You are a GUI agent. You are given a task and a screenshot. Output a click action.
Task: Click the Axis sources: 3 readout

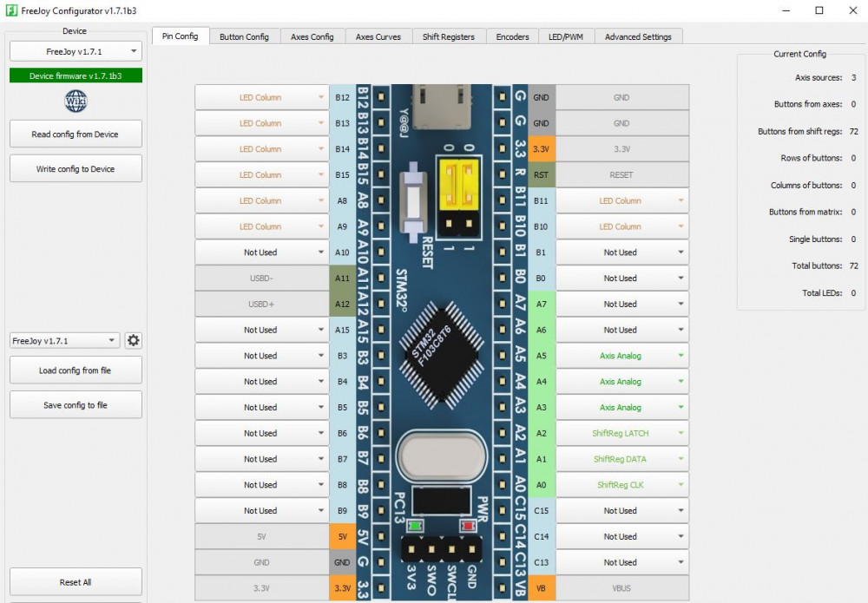point(826,77)
